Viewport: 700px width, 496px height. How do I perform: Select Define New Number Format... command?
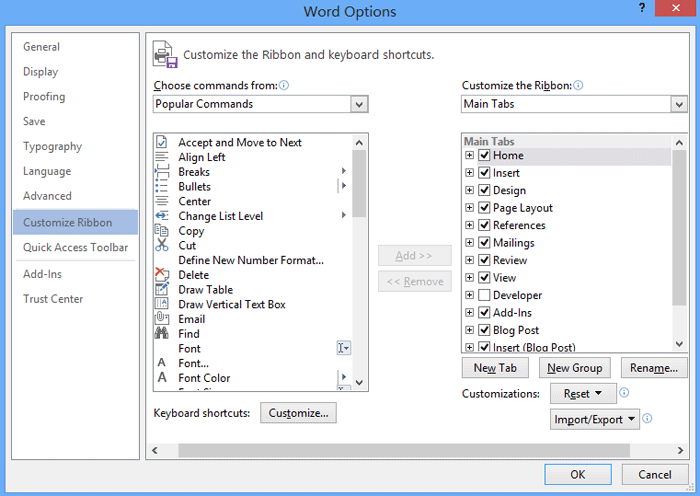[251, 260]
